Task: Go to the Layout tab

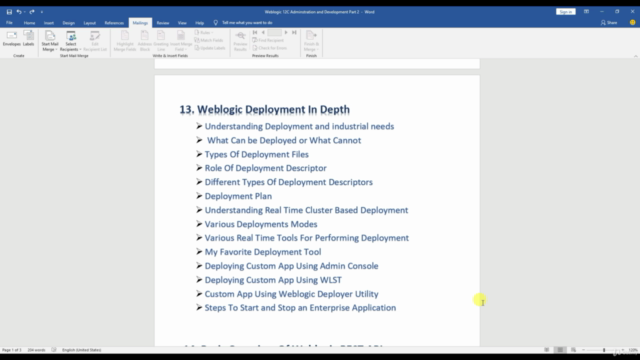Action: point(89,23)
